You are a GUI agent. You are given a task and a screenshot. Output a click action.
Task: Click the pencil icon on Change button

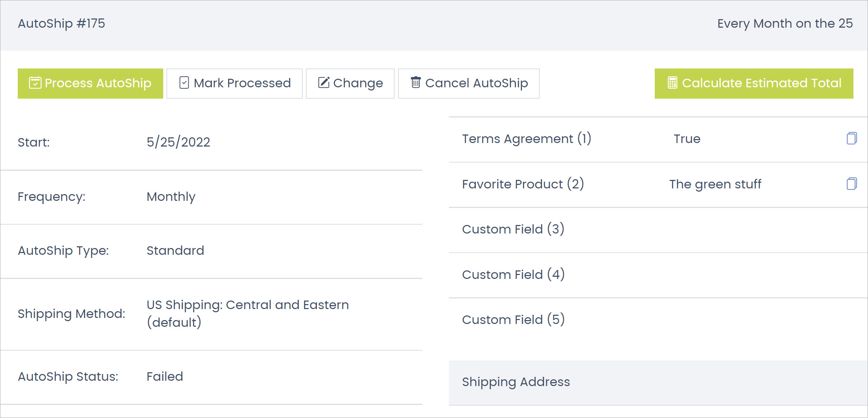coord(324,82)
